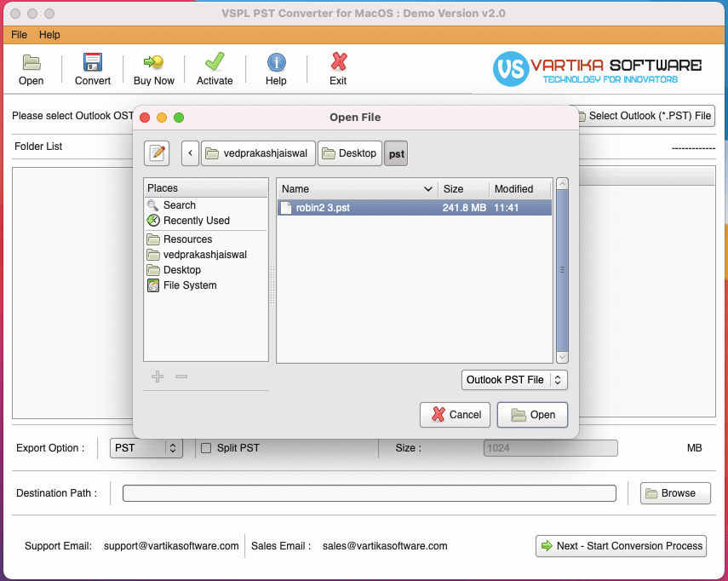This screenshot has width=728, height=581.
Task: Go back with the left chevron button
Action: pyautogui.click(x=191, y=153)
